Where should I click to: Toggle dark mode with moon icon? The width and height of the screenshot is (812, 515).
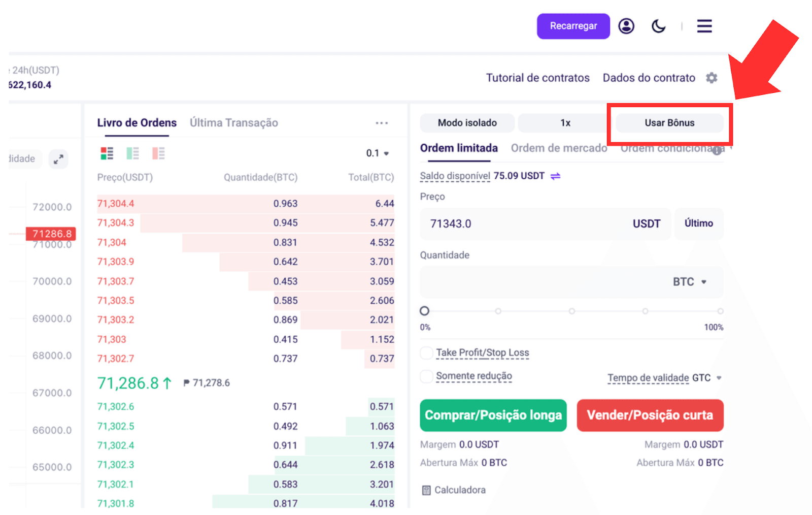coord(658,26)
